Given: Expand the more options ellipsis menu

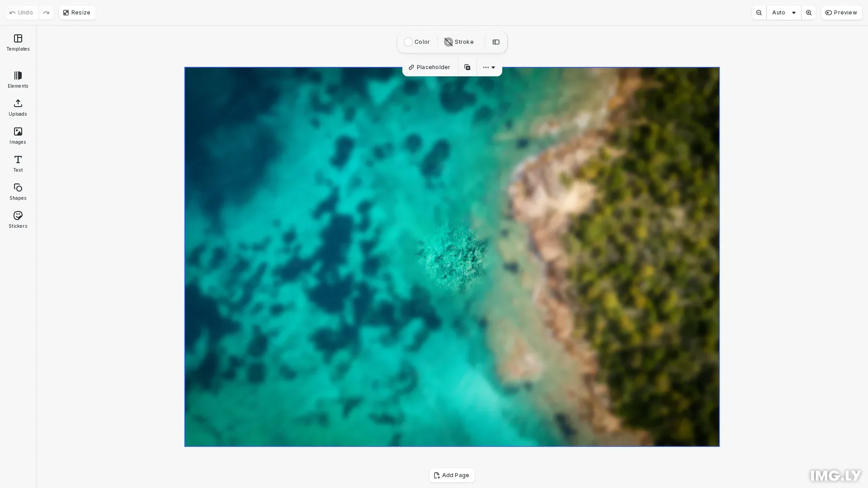Looking at the screenshot, I should pyautogui.click(x=489, y=67).
